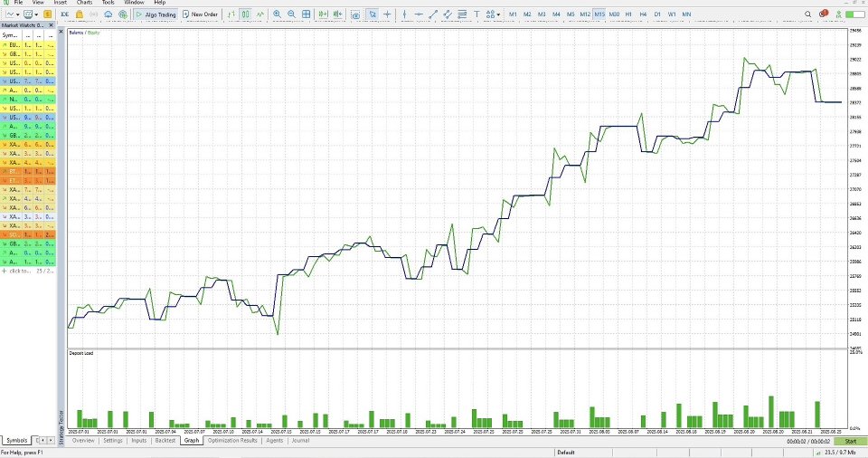
Task: Switch to the Settings tab
Action: coord(112,440)
